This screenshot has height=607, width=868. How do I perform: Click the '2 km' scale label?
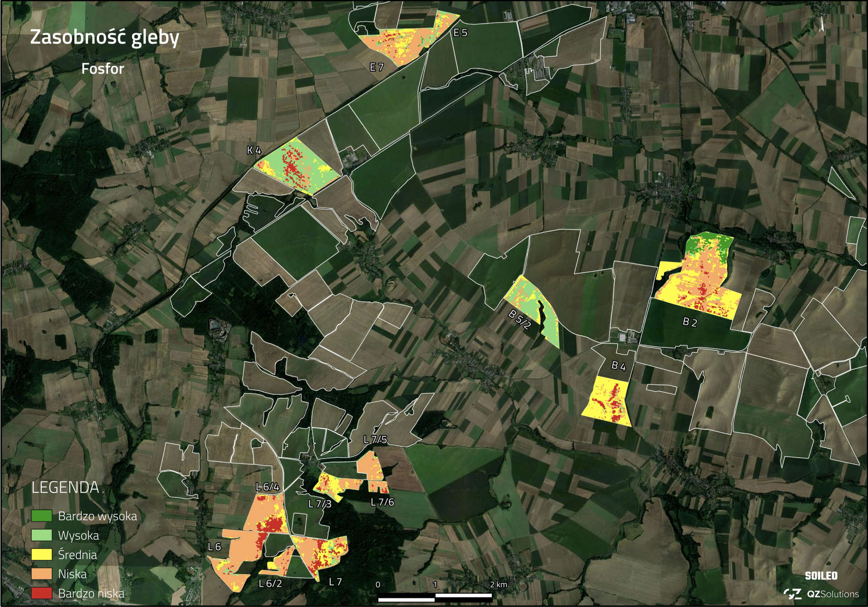point(498,585)
